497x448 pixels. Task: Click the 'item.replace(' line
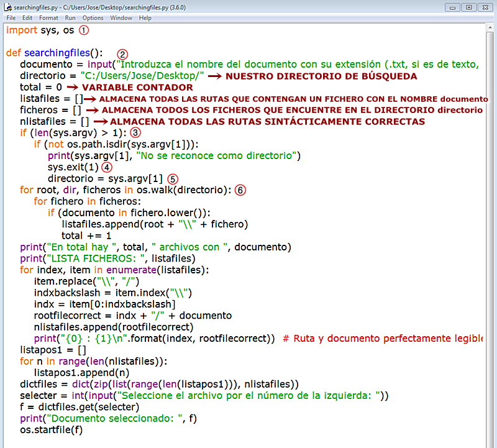point(86,281)
